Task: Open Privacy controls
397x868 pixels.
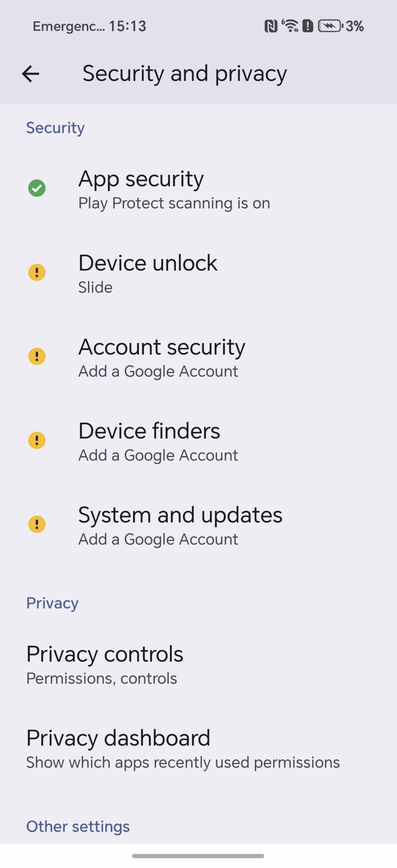Action: click(198, 664)
